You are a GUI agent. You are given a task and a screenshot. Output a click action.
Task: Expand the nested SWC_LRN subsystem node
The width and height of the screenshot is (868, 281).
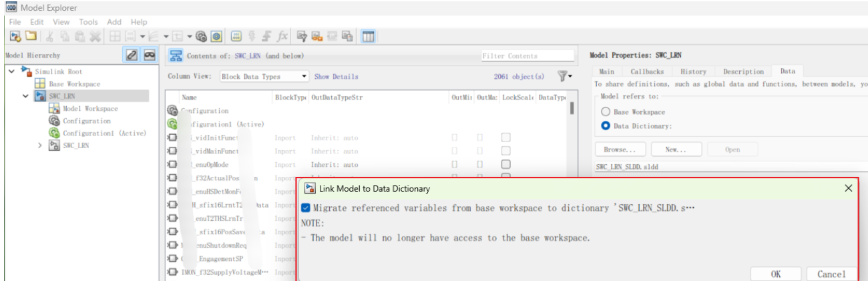tap(39, 146)
